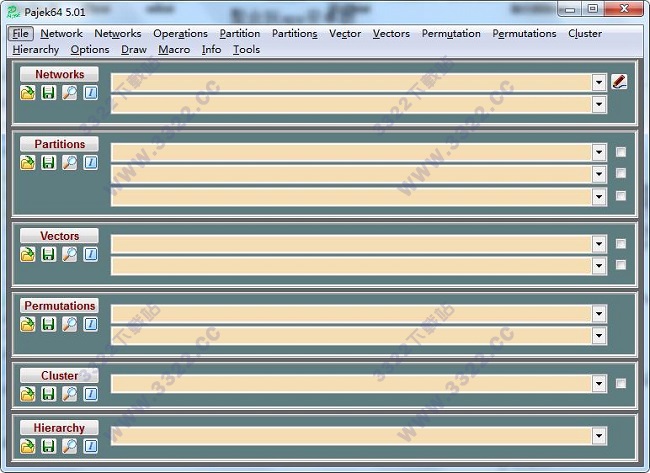
Task: Show info using the Vectors info icon
Action: point(91,254)
